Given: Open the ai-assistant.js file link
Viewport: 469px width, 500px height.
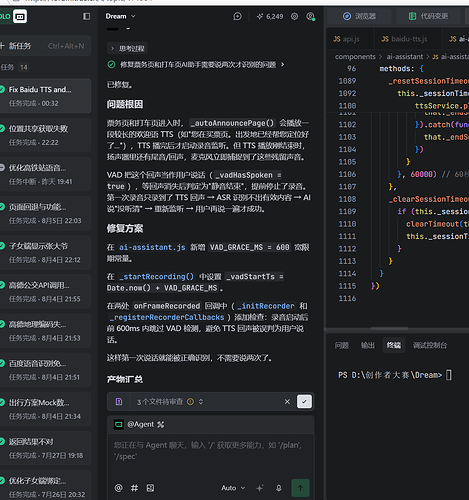Looking at the screenshot, I should tap(152, 247).
